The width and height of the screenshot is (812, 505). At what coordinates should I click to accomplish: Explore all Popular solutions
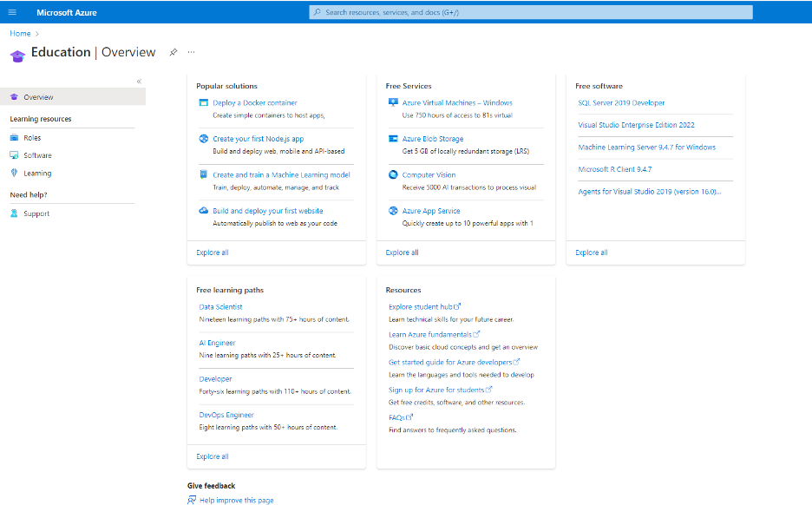click(x=213, y=252)
